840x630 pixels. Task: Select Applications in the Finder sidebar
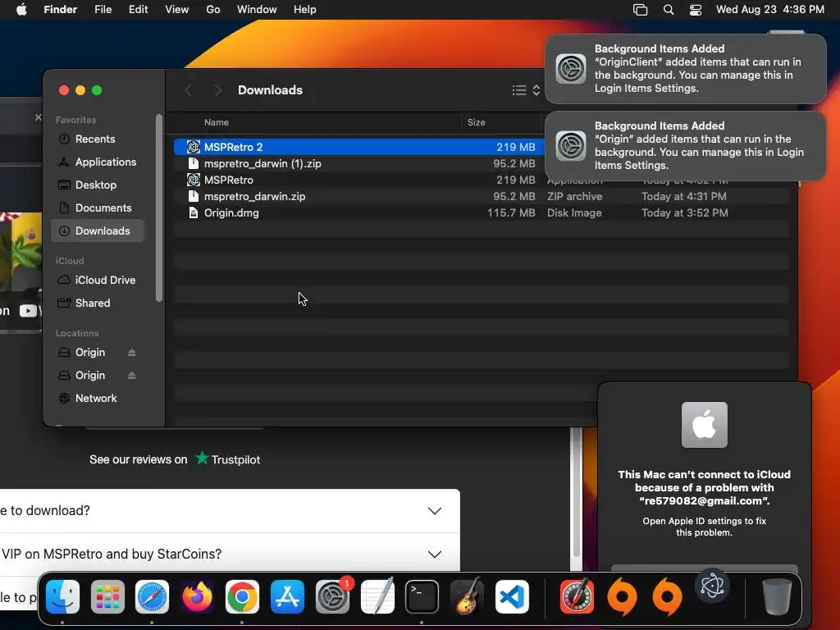[98, 162]
